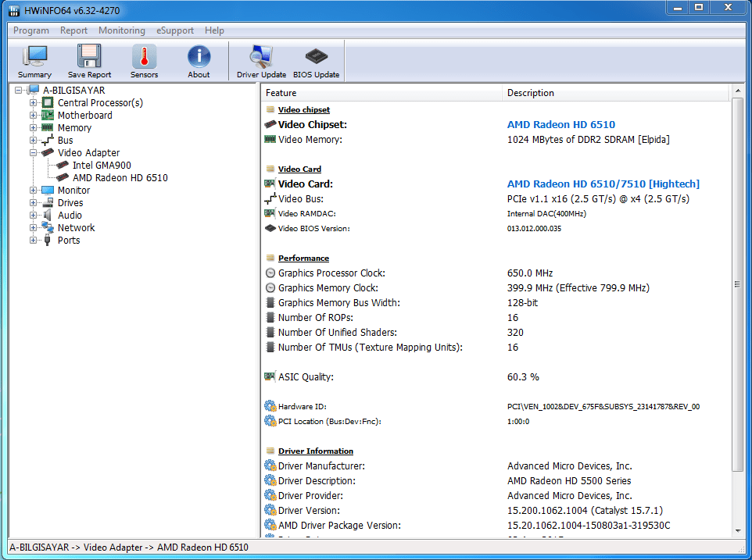The image size is (752, 560).
Task: Click the Hardware ID gear icon
Action: [270, 406]
